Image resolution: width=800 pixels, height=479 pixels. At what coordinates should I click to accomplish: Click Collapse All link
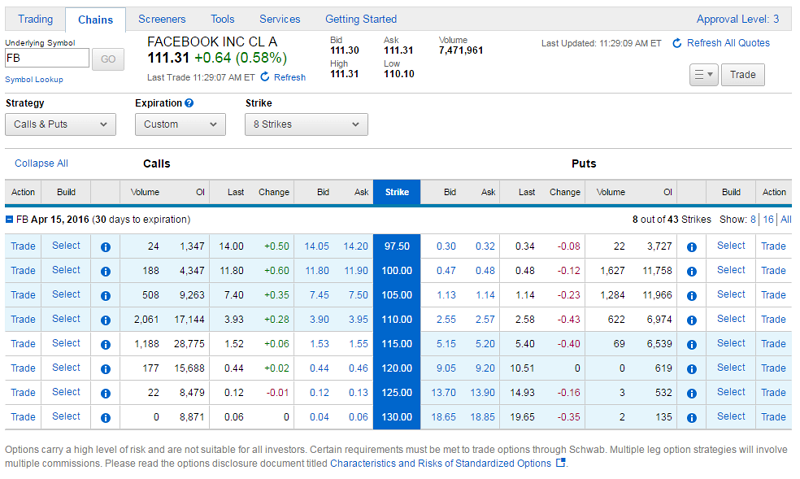(x=41, y=163)
